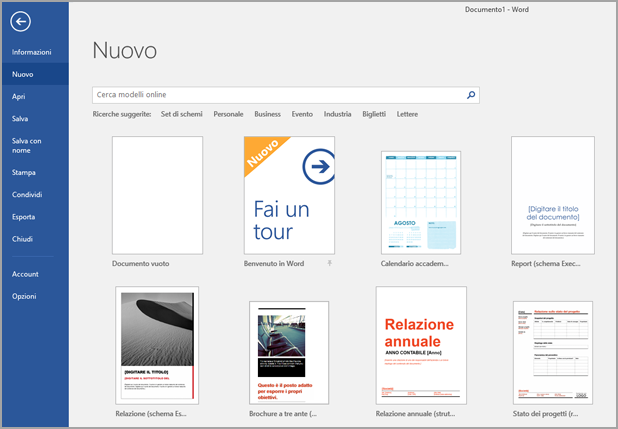
Task: Open the Relazione desert photo template
Action: (x=157, y=345)
